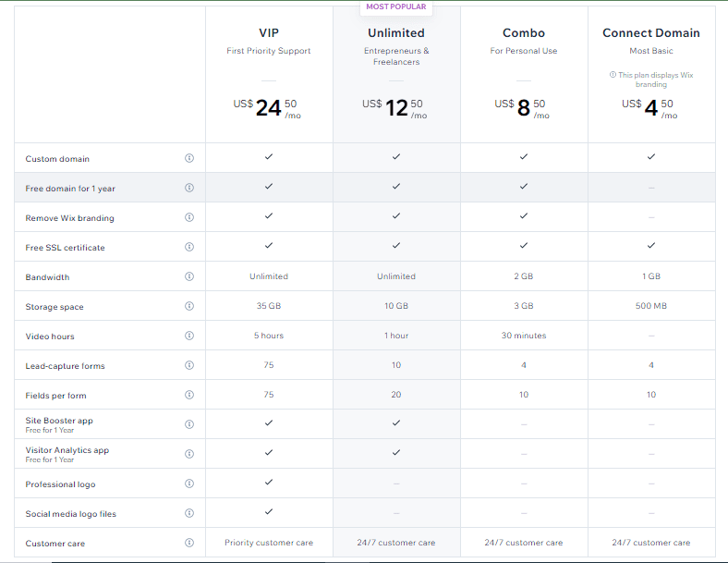728x563 pixels.
Task: Click the info icon for Storage space
Action: tap(189, 306)
